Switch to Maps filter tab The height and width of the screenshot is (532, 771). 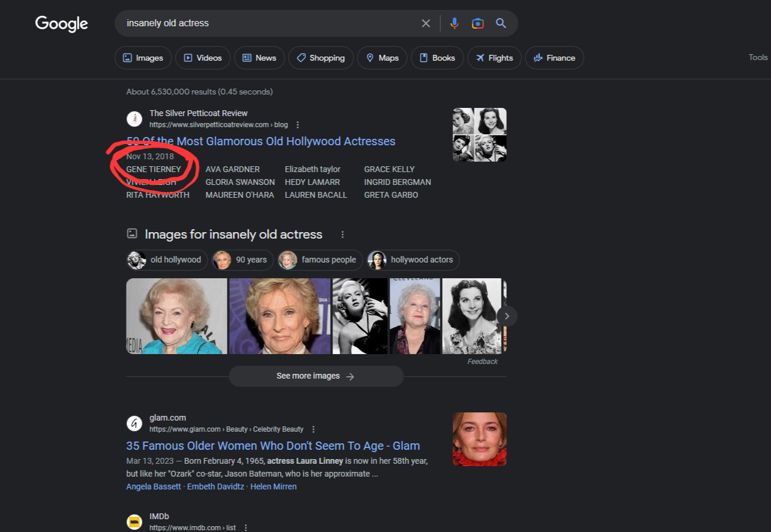(383, 58)
